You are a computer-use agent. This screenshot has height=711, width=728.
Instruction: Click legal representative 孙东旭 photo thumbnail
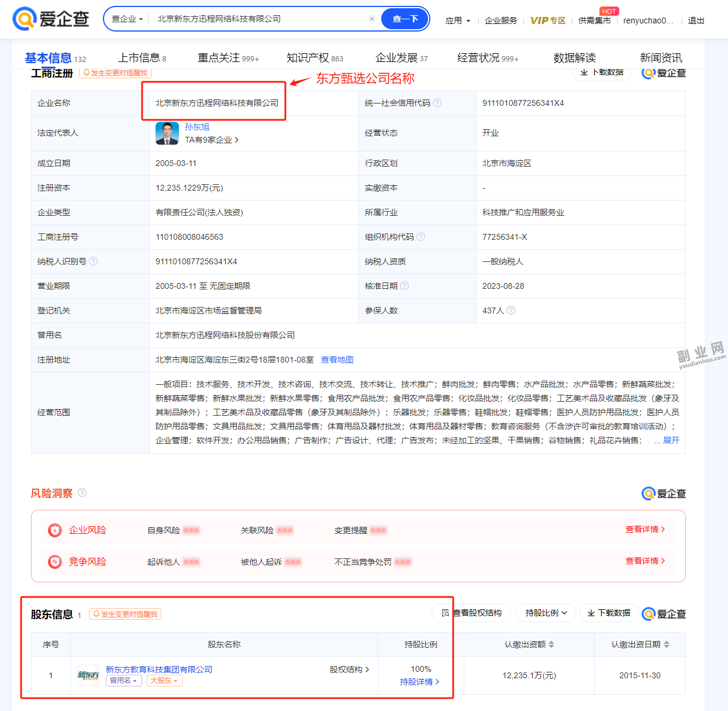[167, 133]
